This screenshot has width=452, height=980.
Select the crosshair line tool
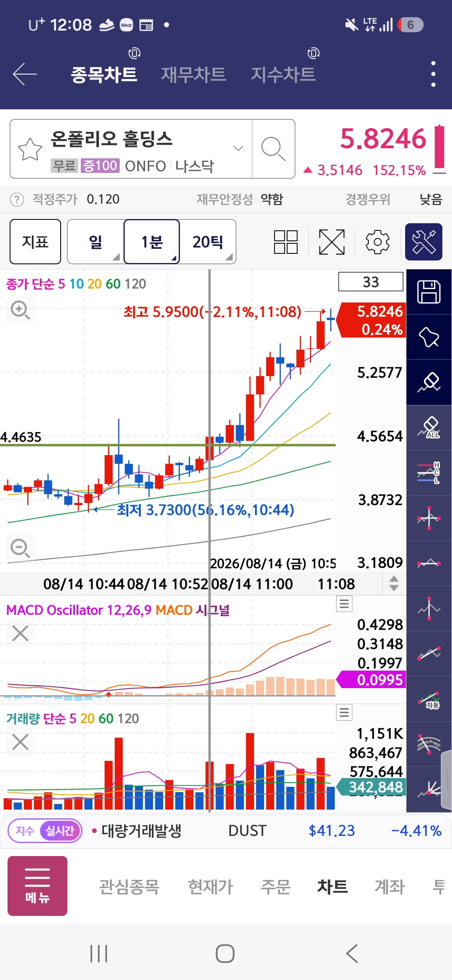[429, 518]
